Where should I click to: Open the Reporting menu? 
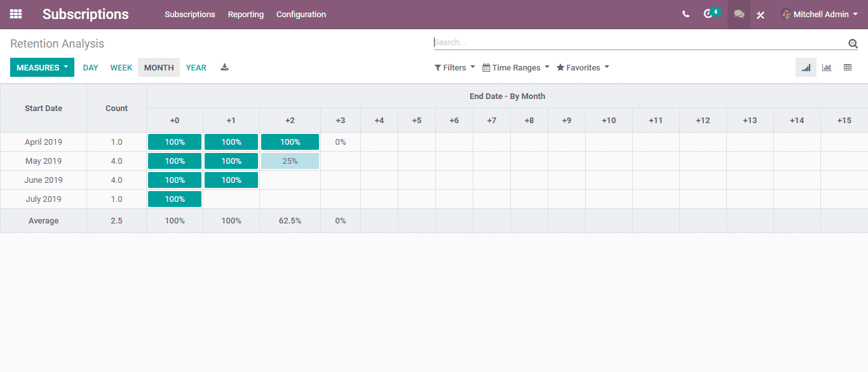[x=246, y=14]
